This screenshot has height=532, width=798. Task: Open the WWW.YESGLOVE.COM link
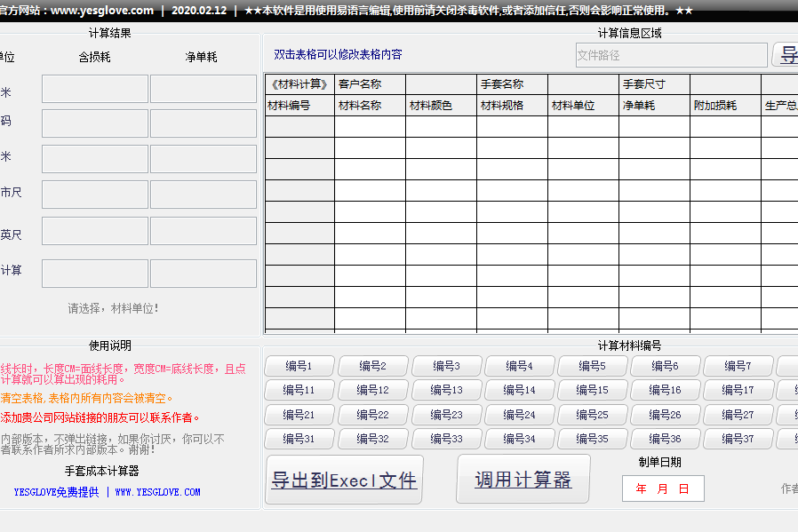click(157, 492)
